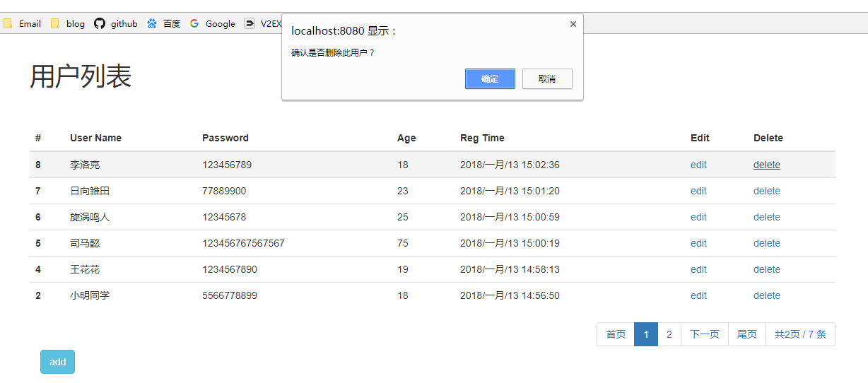Delete user 司马懿
868x383 pixels.
click(x=767, y=243)
